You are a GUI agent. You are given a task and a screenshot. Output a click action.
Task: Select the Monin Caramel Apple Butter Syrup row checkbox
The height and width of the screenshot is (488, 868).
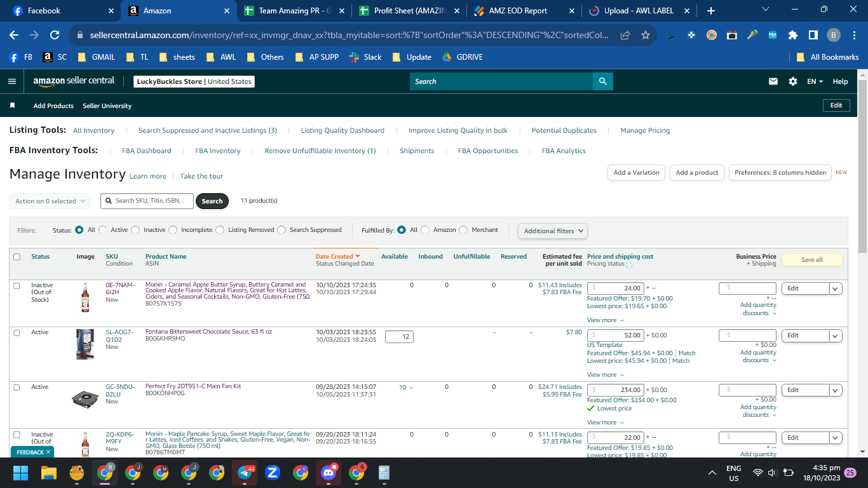click(x=17, y=286)
